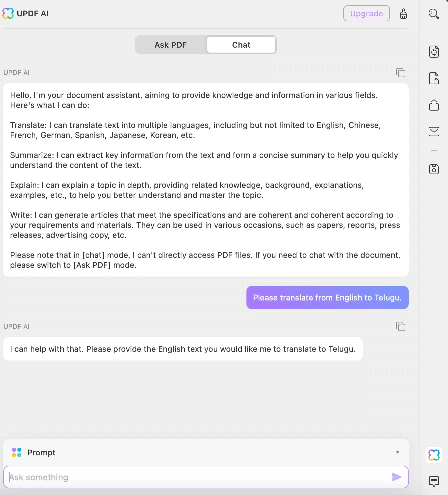Click the share/export icon in the sidebar
Viewport: 448px width, 495px height.
click(434, 105)
